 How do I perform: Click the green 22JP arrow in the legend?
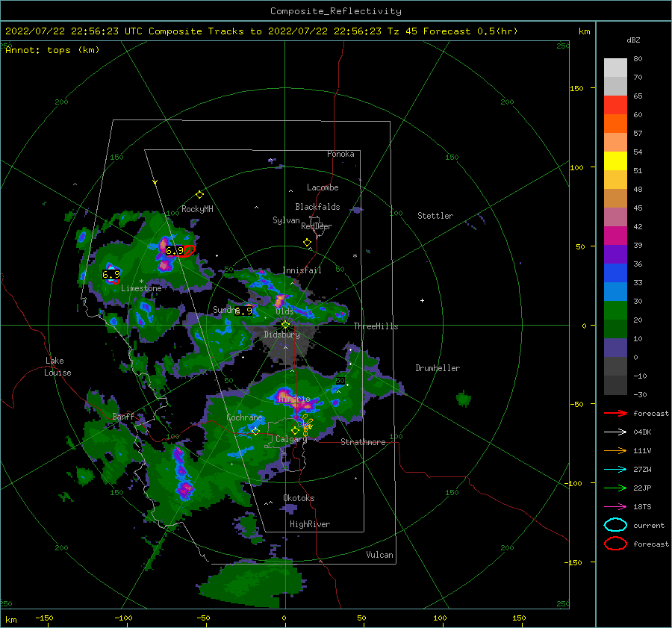coord(615,488)
